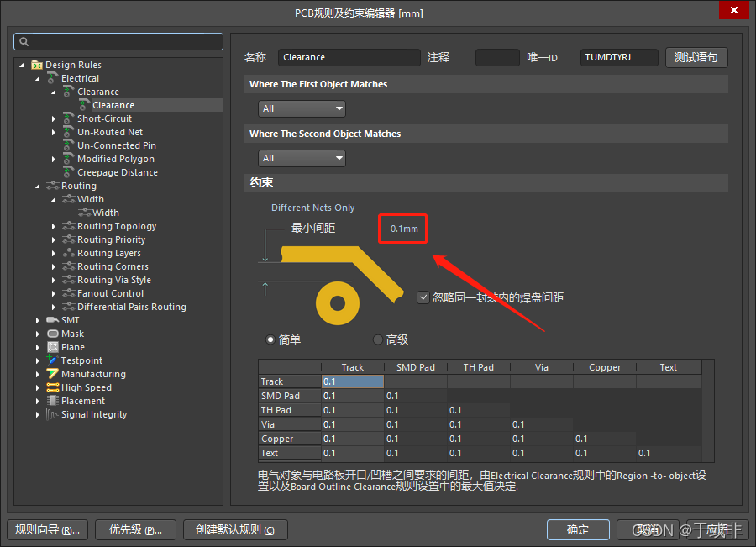Click the Routing Priority icon
The image size is (756, 547).
tap(69, 239)
